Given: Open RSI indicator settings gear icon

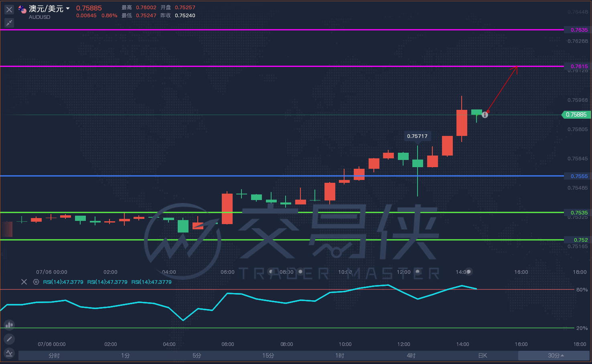Looking at the screenshot, I should click(36, 282).
